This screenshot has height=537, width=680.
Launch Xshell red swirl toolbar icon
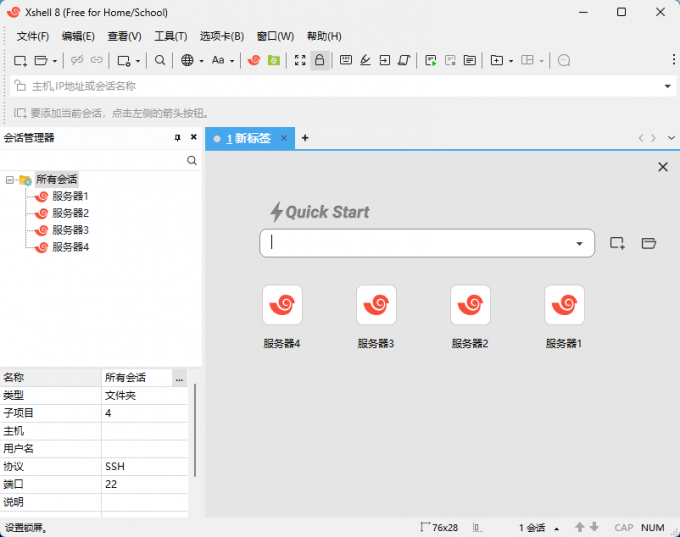(254, 60)
